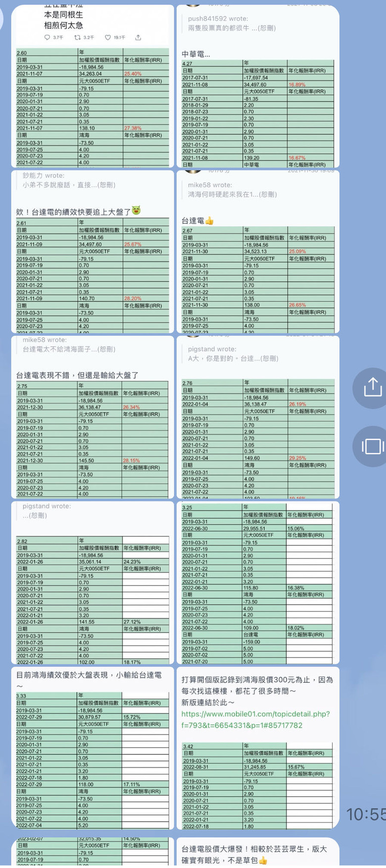Tap the multi-select frames icon below share
386x868 pixels.
[x=372, y=446]
